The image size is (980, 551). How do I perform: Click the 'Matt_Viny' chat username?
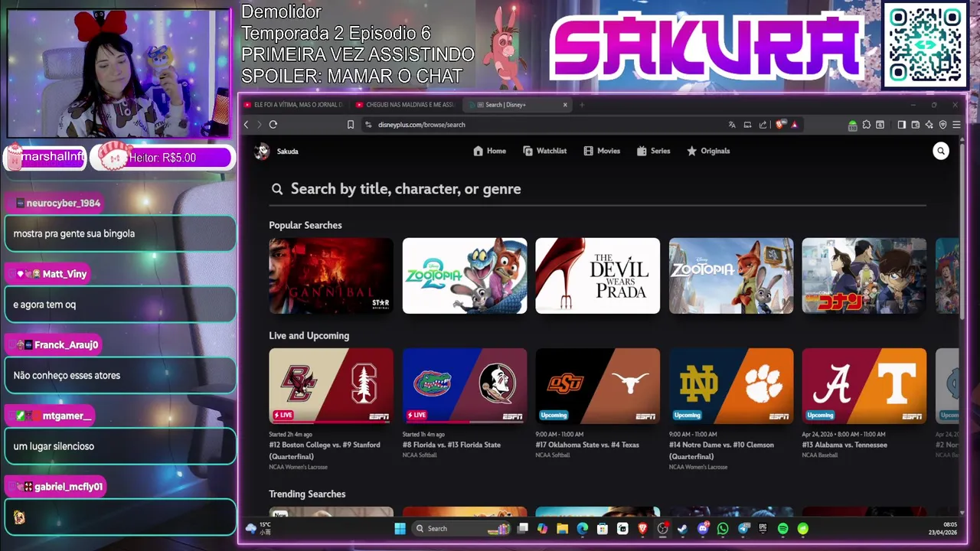(x=64, y=274)
